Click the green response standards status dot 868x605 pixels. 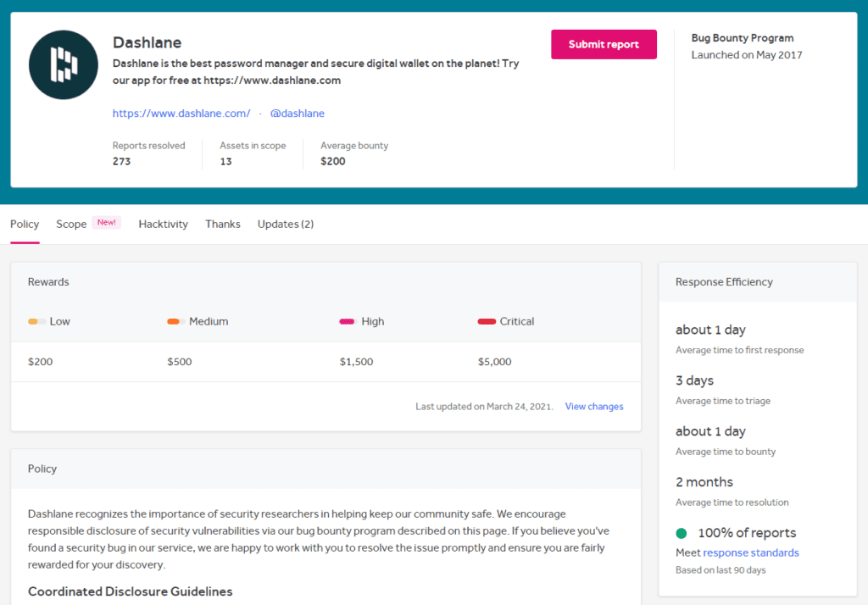tap(680, 532)
